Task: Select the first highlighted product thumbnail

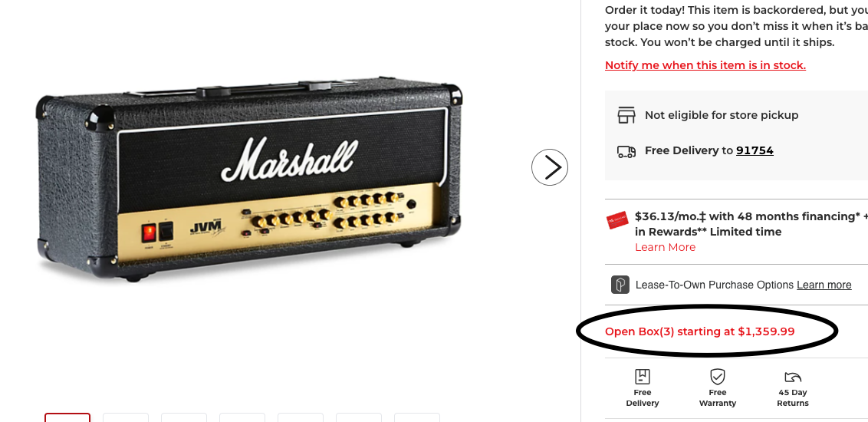Action: tap(67, 417)
